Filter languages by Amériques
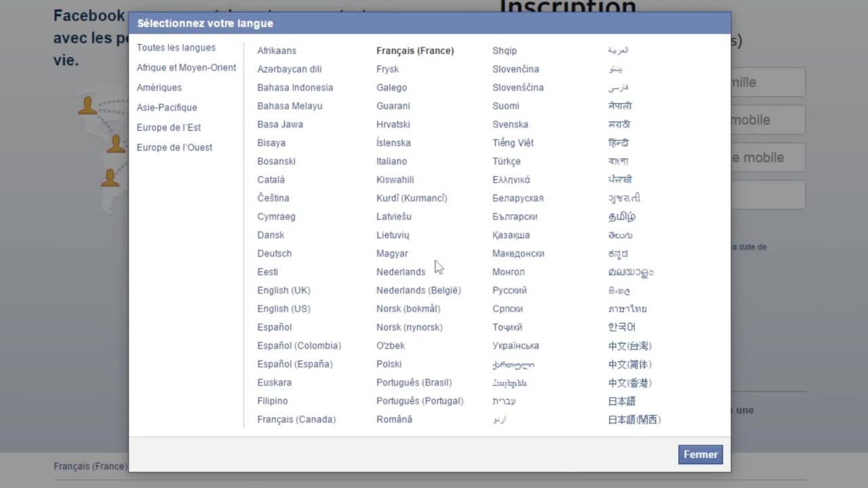Viewport: 868px width, 488px height. [159, 87]
